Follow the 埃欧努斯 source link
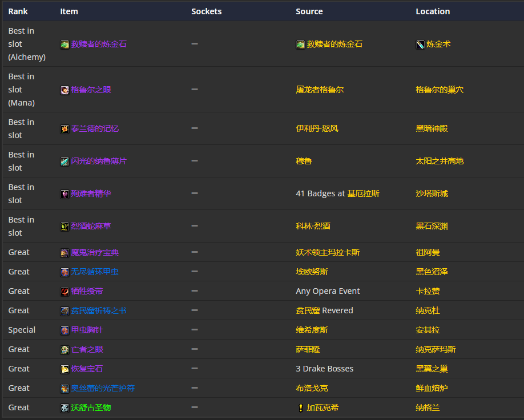Screen dimensions: 524x420 tap(312, 272)
